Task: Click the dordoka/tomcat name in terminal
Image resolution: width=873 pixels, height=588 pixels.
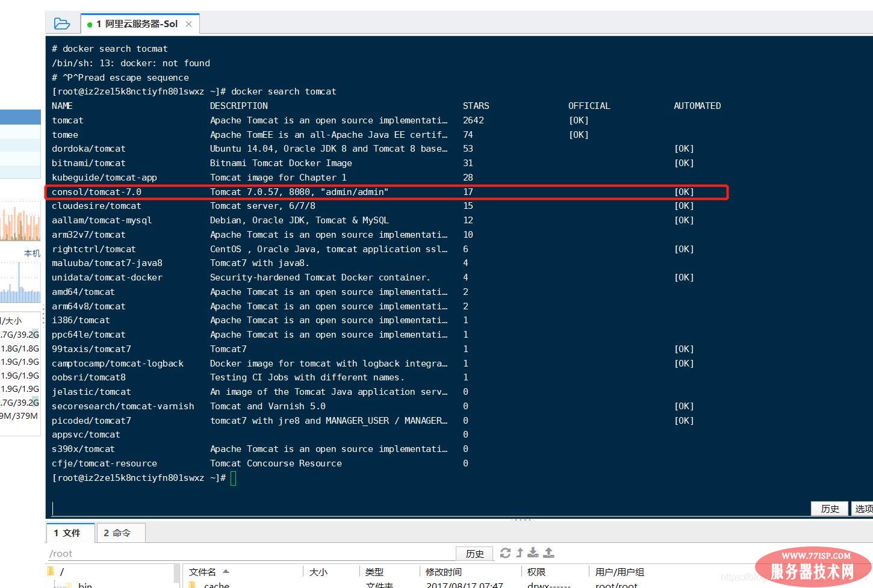Action: coord(89,149)
